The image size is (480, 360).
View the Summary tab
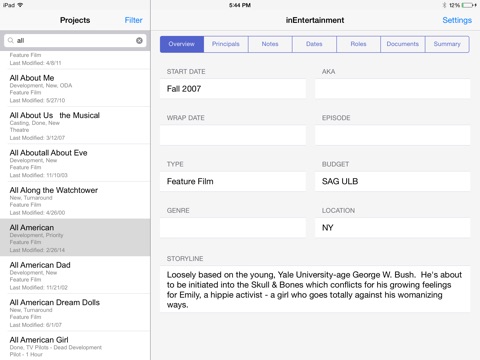pyautogui.click(x=447, y=44)
